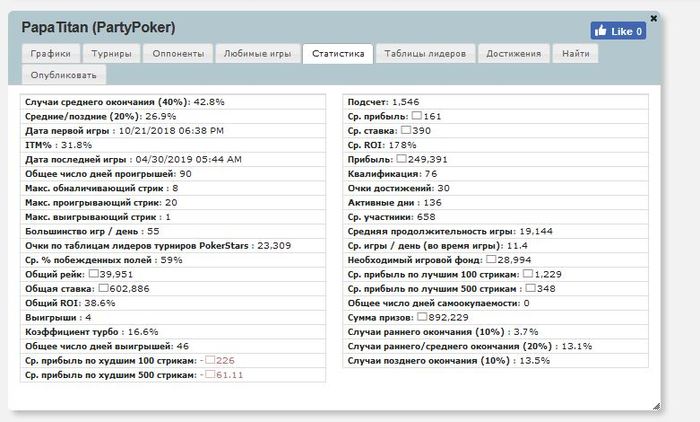700x422 pixels.
Task: Click the худшим 500 стрикам -61.11 value
Action: click(221, 375)
